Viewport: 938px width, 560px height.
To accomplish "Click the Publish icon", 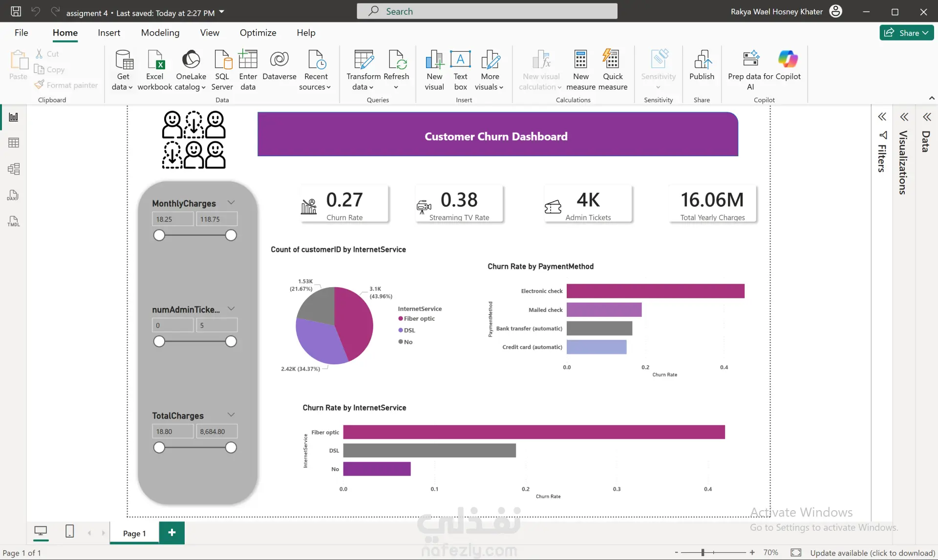I will [x=702, y=60].
